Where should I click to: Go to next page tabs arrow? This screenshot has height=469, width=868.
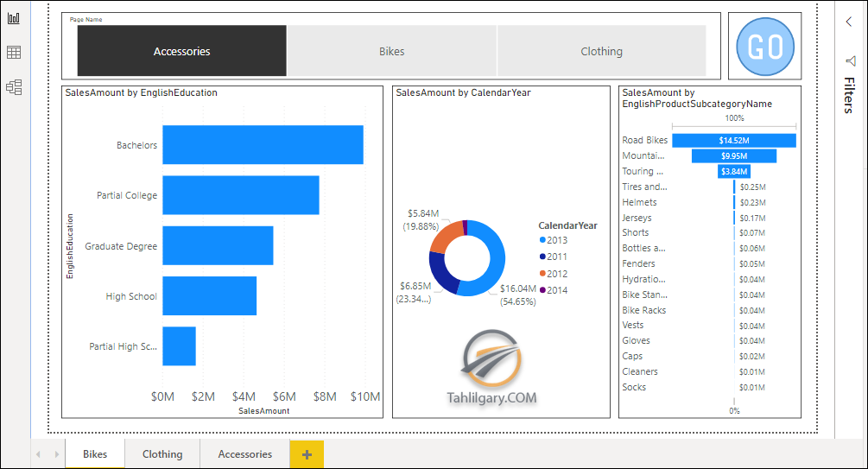tap(56, 454)
